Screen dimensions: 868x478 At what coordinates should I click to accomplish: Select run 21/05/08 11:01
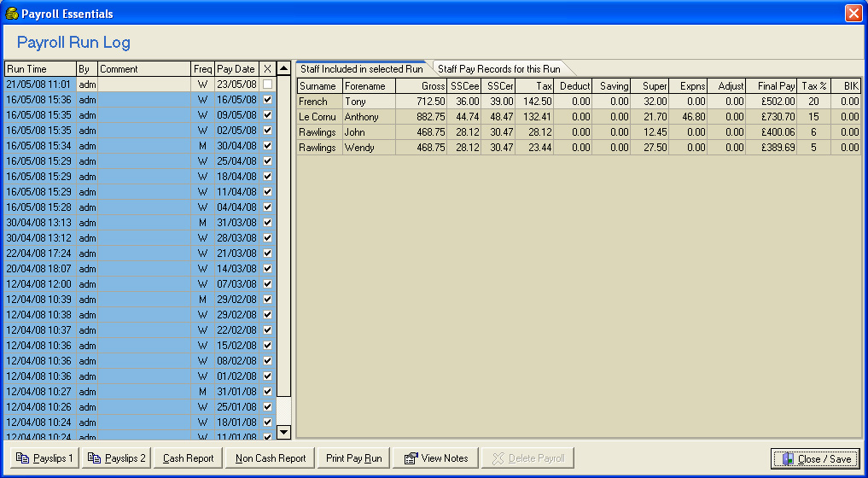click(x=140, y=85)
